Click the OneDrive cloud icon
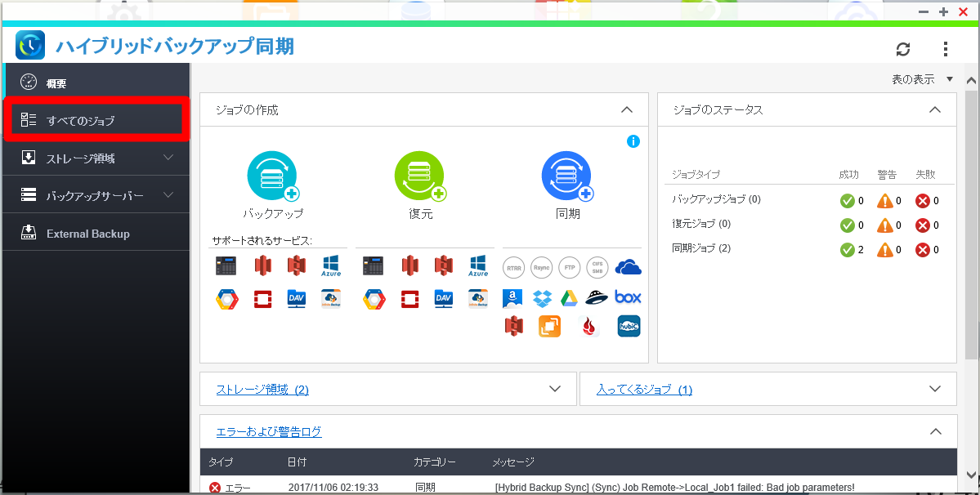 pos(628,268)
